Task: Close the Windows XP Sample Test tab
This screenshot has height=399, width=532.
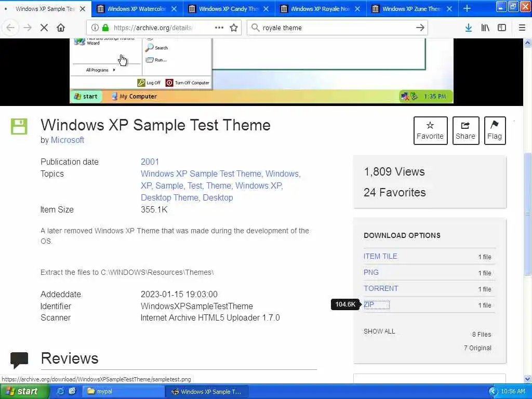Action: coord(83,9)
